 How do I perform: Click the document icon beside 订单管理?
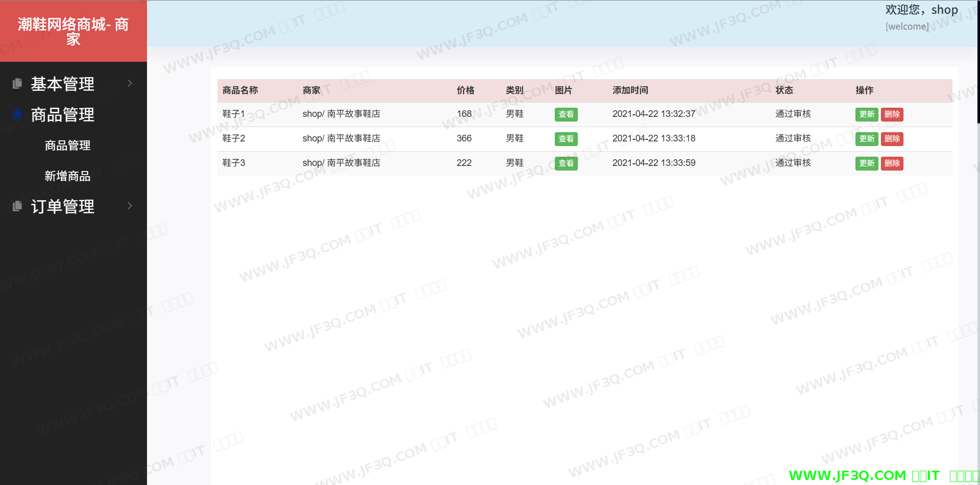point(17,206)
